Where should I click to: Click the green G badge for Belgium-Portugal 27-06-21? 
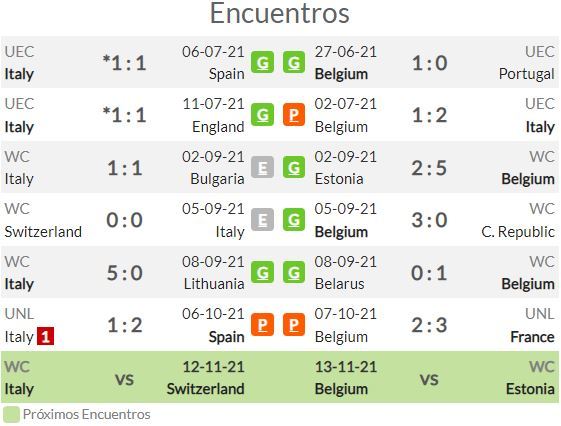294,62
